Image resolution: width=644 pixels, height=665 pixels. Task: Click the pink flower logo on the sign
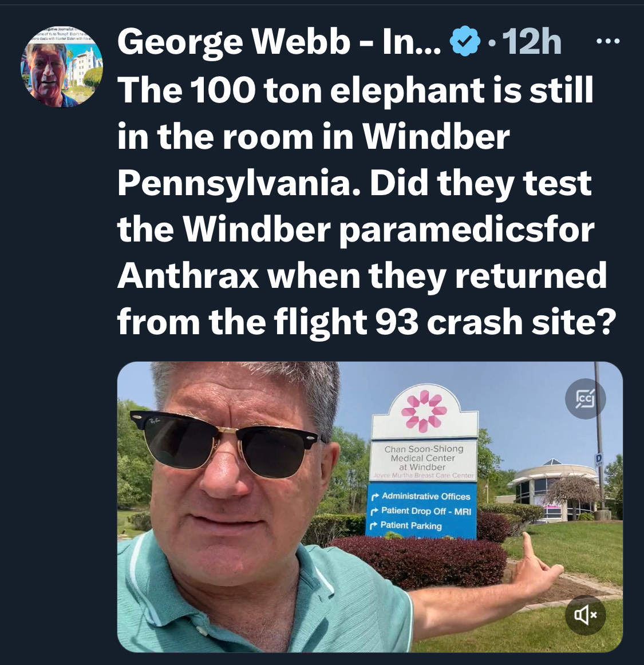(424, 411)
